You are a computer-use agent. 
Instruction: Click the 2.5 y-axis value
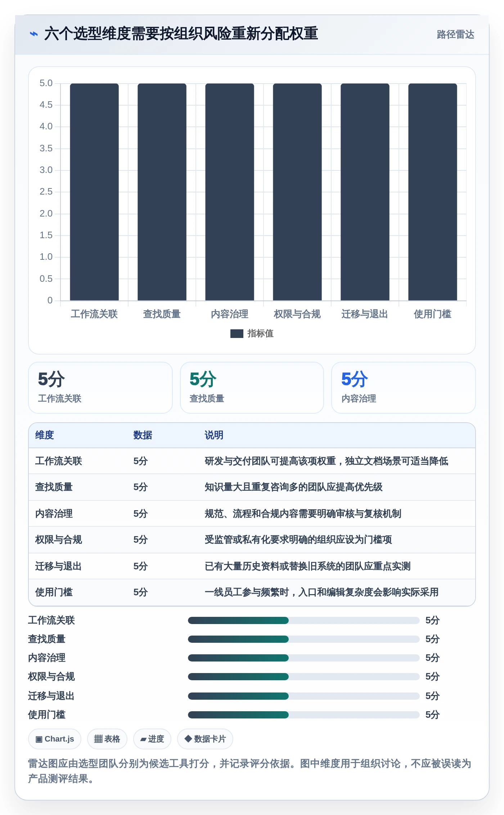(46, 192)
